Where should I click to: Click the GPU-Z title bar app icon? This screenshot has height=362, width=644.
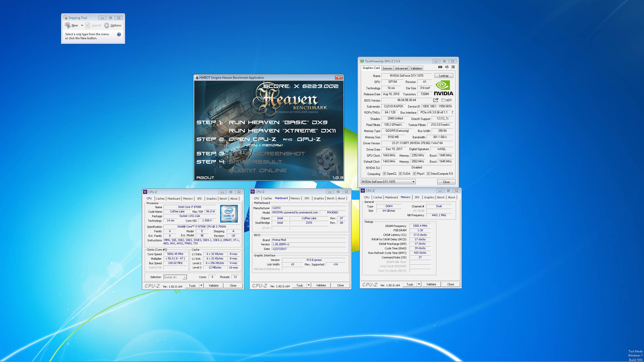[x=362, y=61]
